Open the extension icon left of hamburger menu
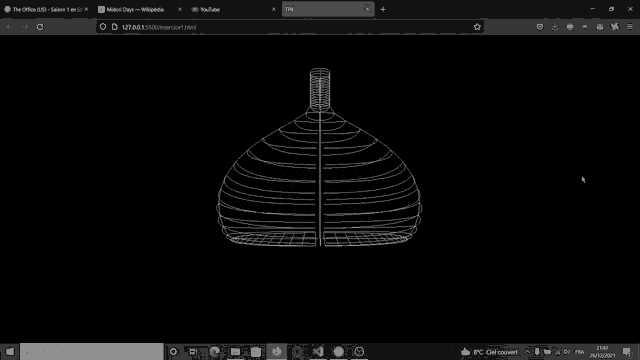The height and width of the screenshot is (360, 640). (x=615, y=27)
